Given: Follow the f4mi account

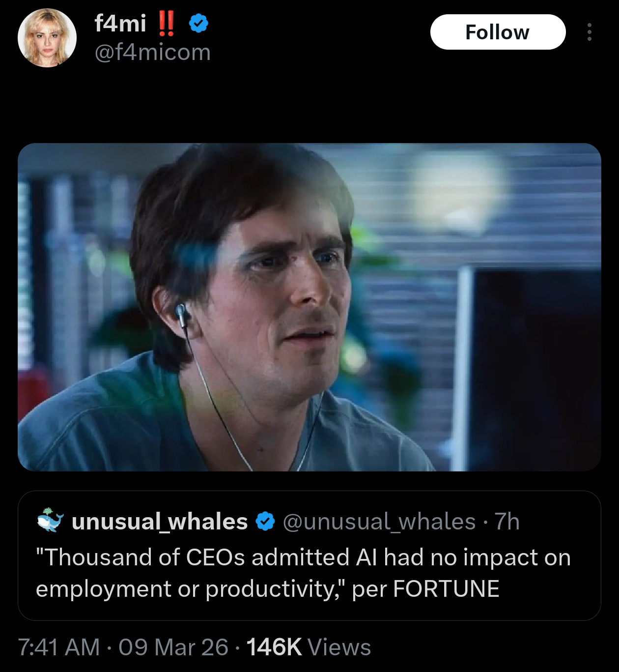Looking at the screenshot, I should 497,31.
